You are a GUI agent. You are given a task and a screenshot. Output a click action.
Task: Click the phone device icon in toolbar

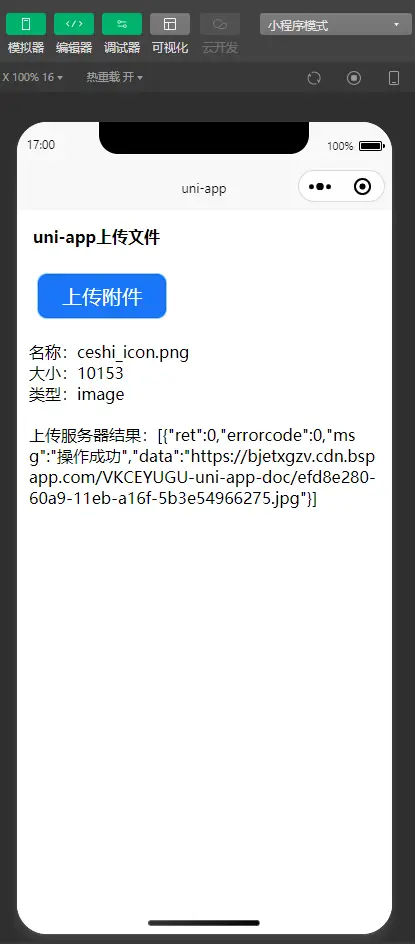click(394, 78)
